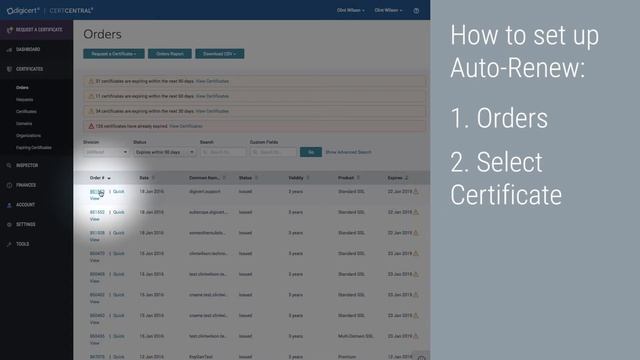This screenshot has height=360, width=640.
Task: Click order number link in digicert.support row
Action: tap(97, 191)
